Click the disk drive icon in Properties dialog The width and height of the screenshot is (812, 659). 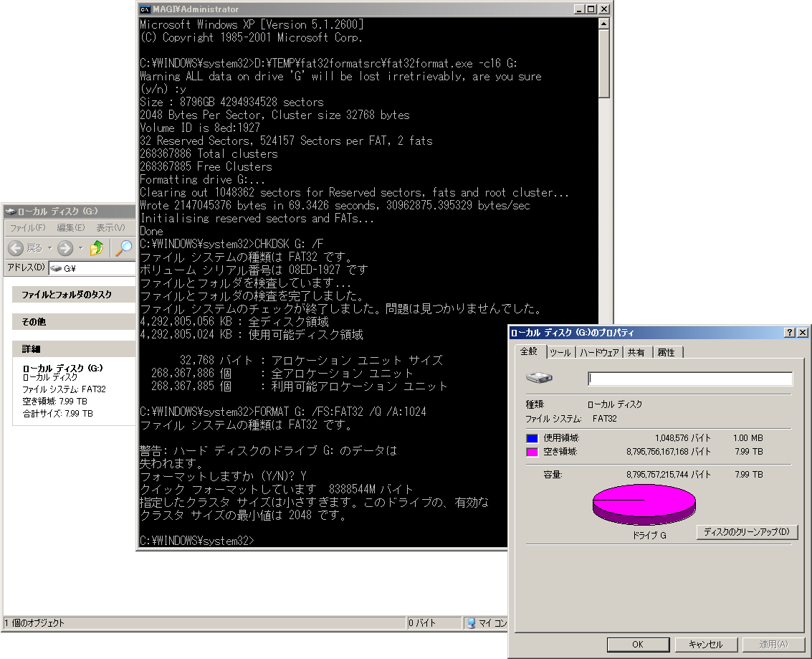[x=539, y=378]
